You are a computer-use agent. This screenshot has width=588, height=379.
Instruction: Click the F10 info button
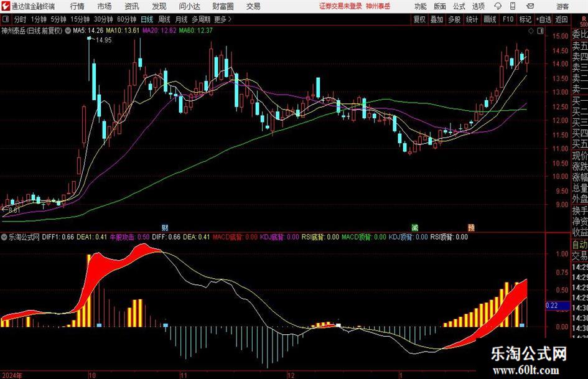pos(508,19)
